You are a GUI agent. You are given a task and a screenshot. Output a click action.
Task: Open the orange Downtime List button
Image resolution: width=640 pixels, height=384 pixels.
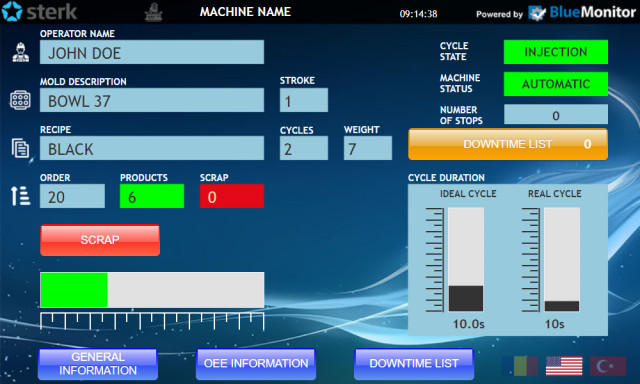tap(508, 144)
